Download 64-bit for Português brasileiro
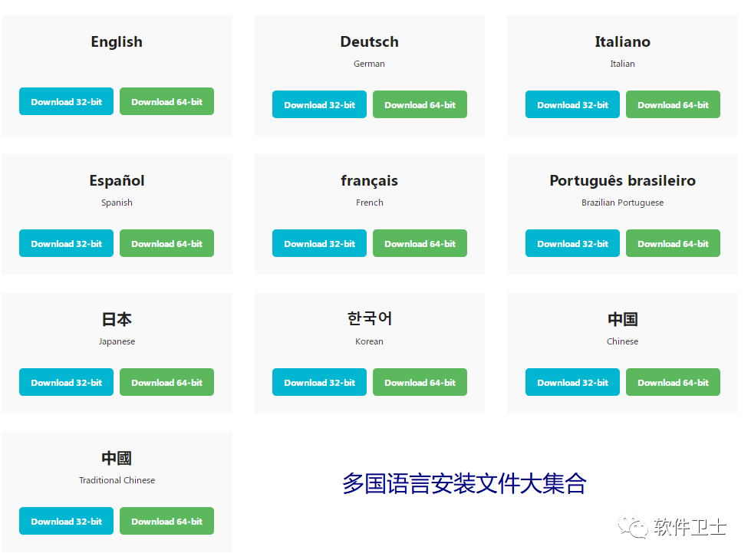 click(673, 243)
